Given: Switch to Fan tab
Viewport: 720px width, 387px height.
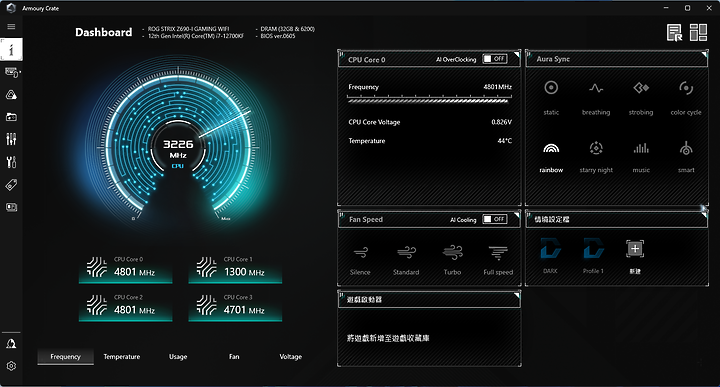Looking at the screenshot, I should point(234,357).
